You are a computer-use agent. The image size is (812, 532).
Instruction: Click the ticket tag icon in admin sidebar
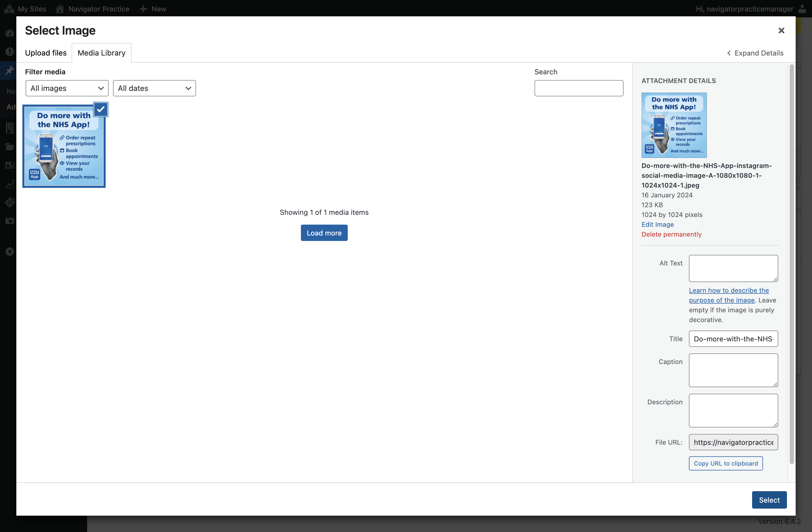pos(10,202)
